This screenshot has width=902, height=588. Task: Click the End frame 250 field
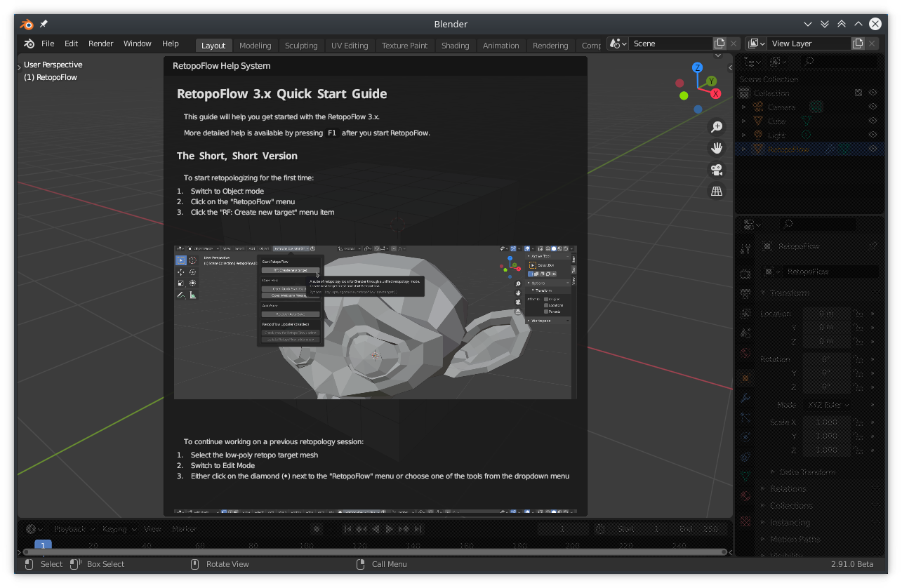tap(700, 529)
